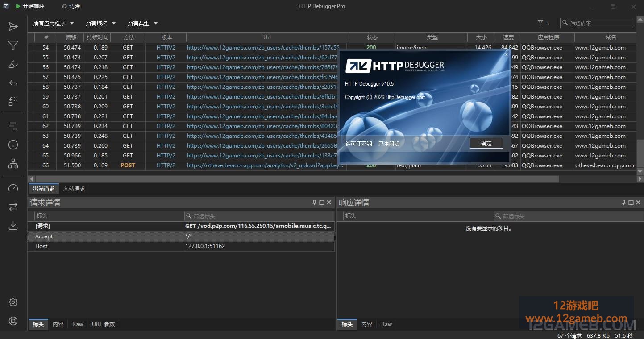The width and height of the screenshot is (644, 339).
Task: Clear the request list with 清除
Action: point(71,6)
